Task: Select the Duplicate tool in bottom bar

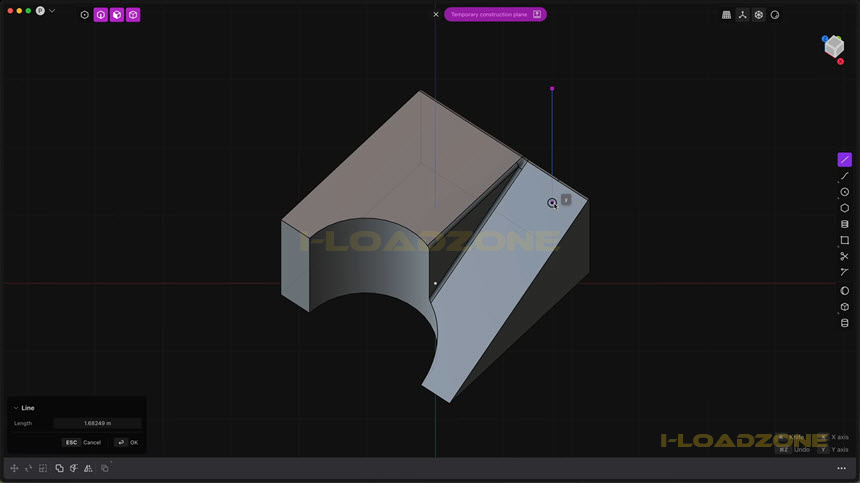Action: coord(59,468)
